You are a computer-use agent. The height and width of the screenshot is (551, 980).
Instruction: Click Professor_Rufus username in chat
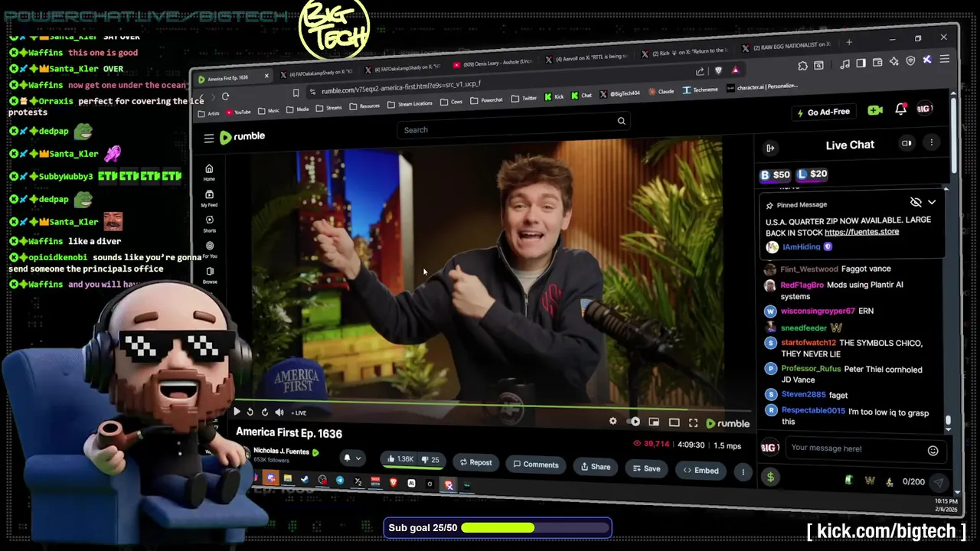[811, 369]
